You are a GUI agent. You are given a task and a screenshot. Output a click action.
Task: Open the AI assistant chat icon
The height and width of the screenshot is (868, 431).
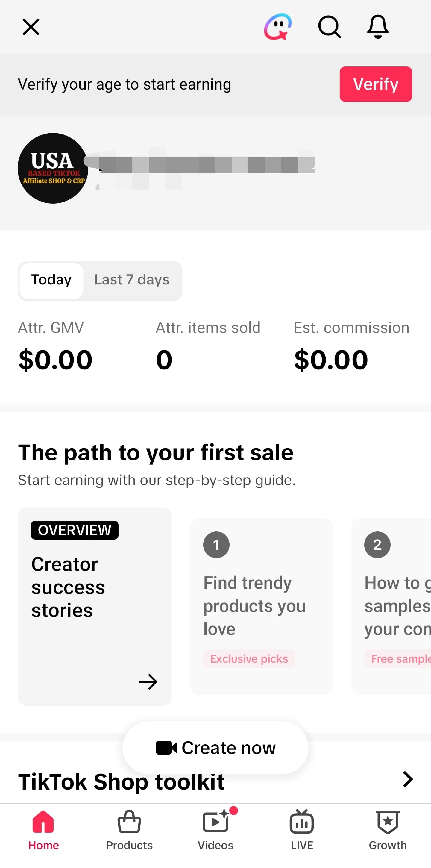[x=277, y=27]
